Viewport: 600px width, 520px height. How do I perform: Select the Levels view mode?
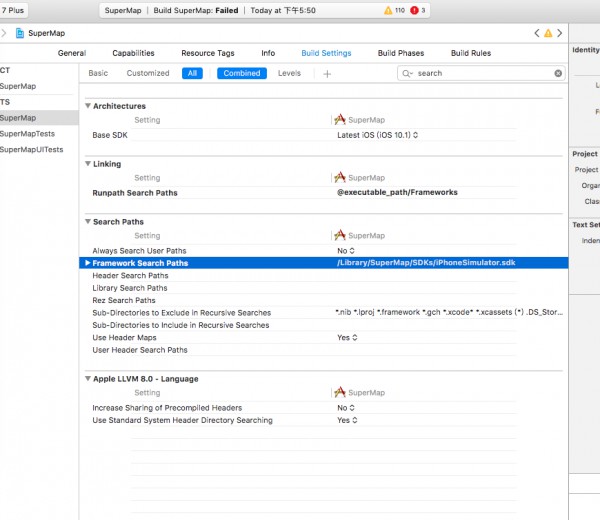[x=289, y=73]
